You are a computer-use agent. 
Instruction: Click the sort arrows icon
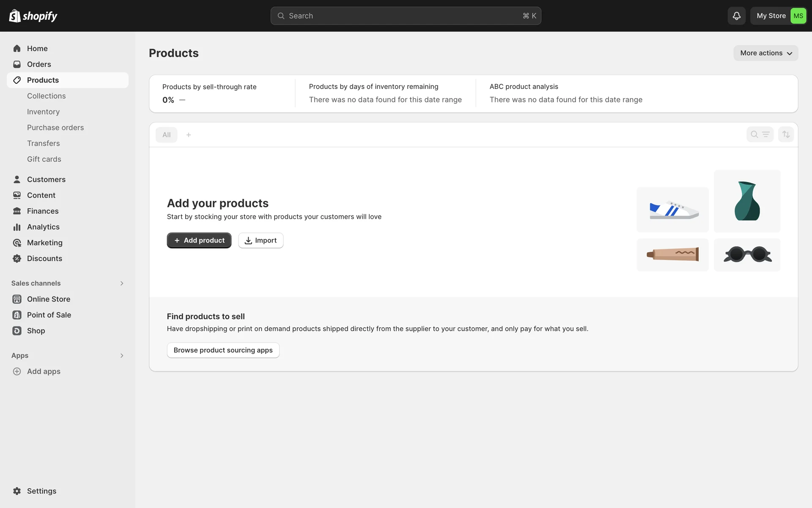(786, 135)
